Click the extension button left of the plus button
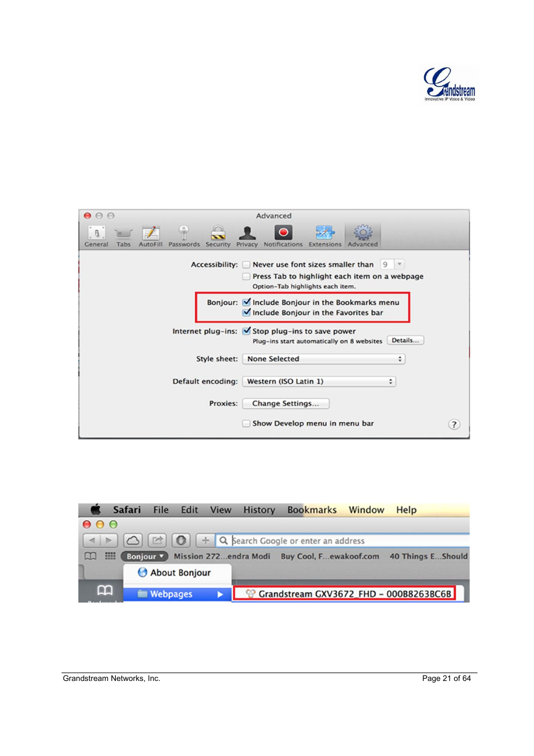This screenshot has width=534, height=756. (x=181, y=540)
